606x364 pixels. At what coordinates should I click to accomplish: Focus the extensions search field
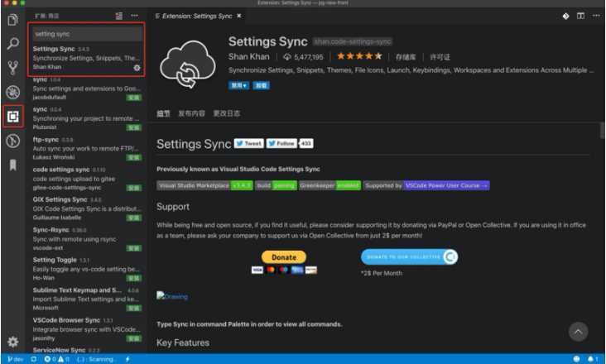point(87,34)
